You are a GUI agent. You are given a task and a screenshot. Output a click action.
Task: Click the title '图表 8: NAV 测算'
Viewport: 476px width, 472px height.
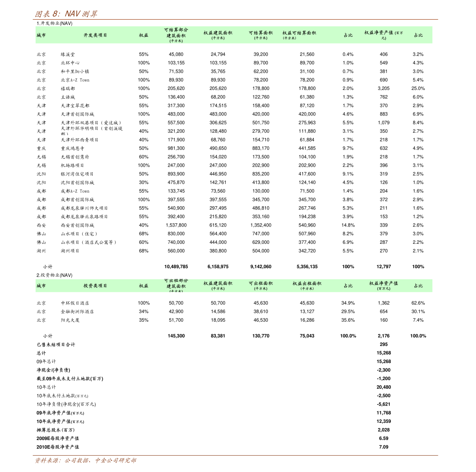click(x=66, y=14)
